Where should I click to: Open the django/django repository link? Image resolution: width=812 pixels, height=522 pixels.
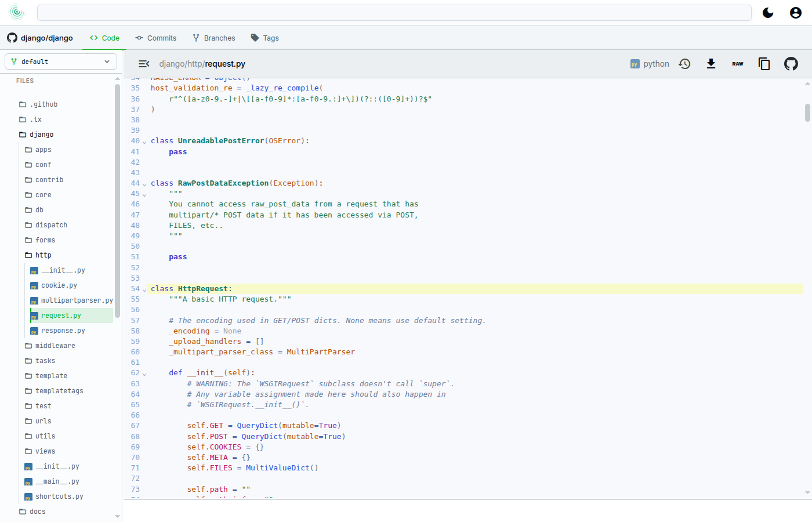coord(40,38)
